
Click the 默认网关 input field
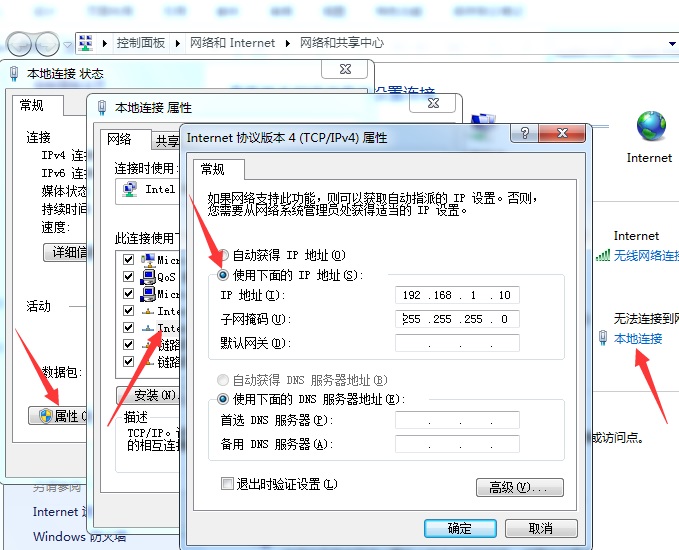click(457, 343)
